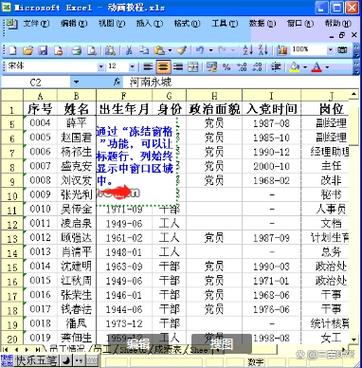Click the Name Box showing C2
The image size is (362, 368).
click(x=35, y=82)
